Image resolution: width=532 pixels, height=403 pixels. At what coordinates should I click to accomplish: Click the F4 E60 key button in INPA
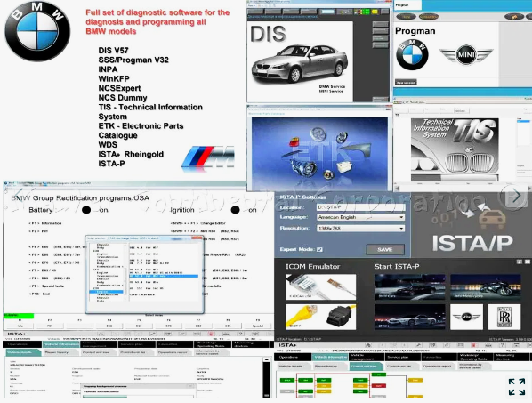pos(109,326)
